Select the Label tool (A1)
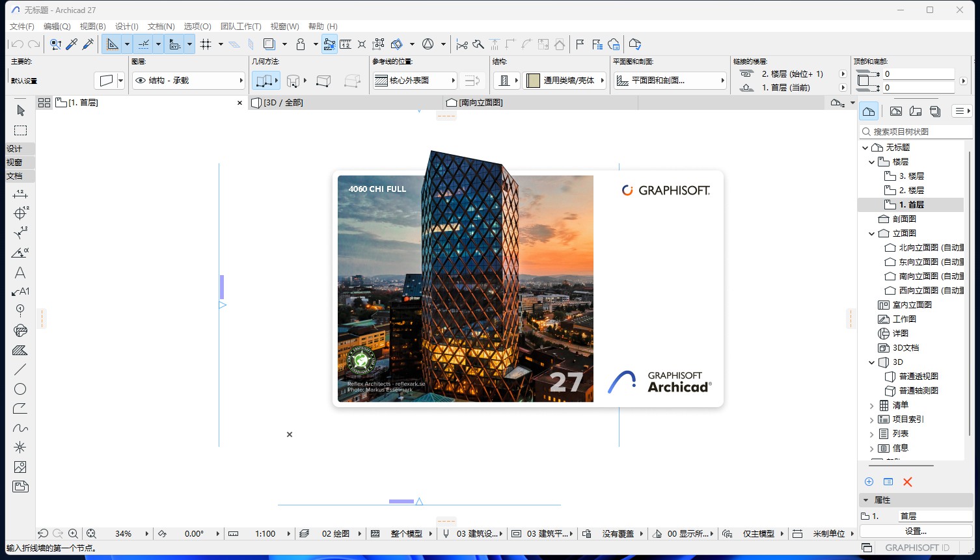Viewport: 980px width, 560px height. click(20, 291)
